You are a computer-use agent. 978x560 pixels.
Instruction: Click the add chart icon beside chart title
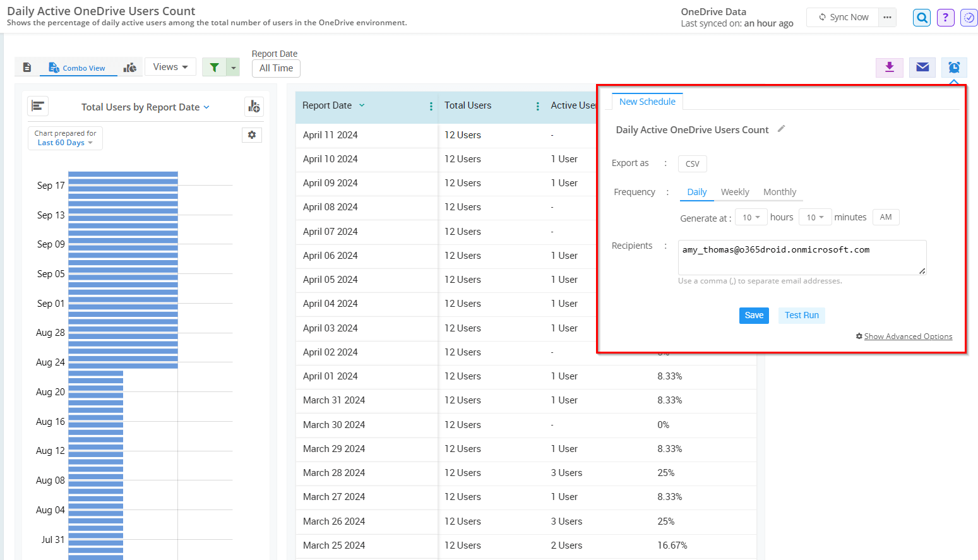(x=254, y=106)
